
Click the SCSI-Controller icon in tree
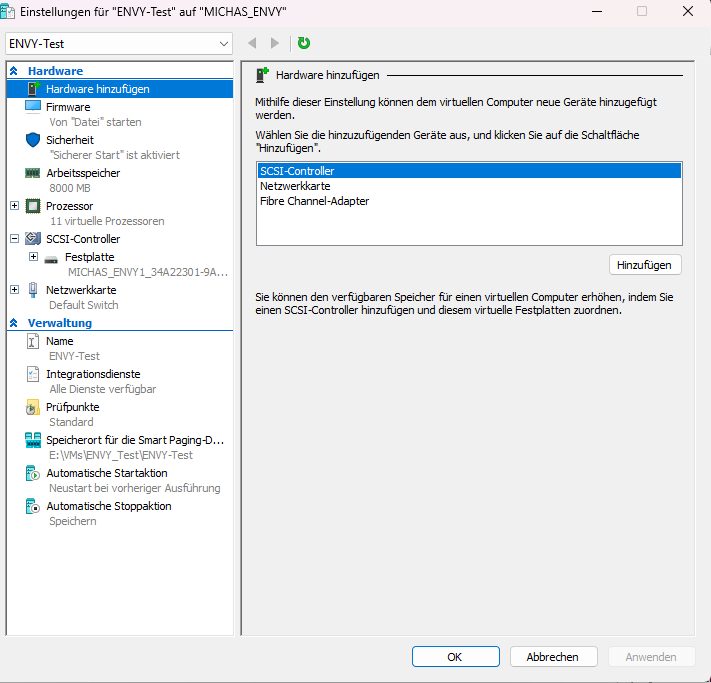(33, 239)
